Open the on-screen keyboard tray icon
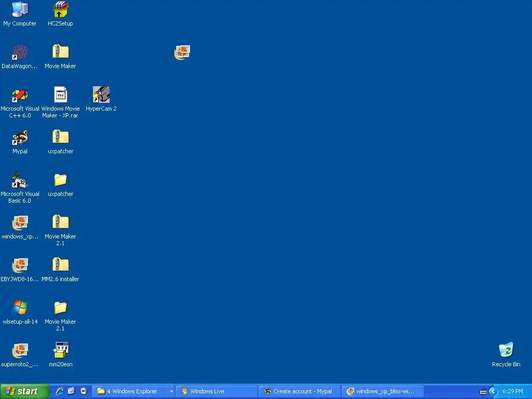 coord(483,392)
